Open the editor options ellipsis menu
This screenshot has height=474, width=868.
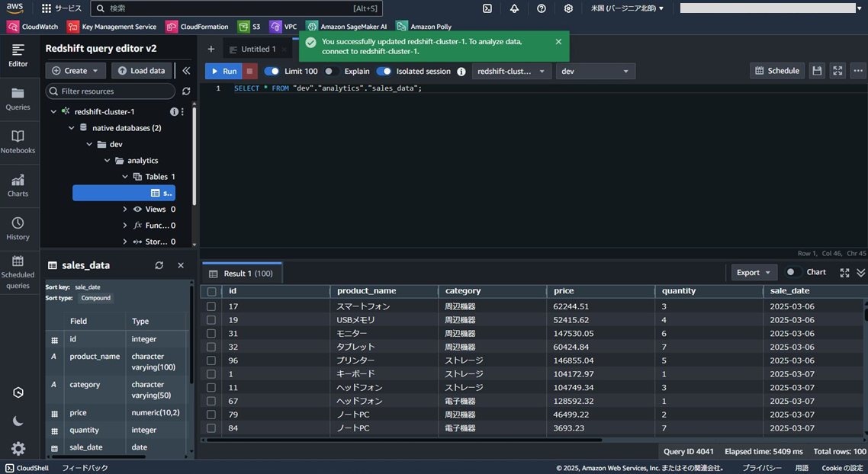click(x=858, y=70)
